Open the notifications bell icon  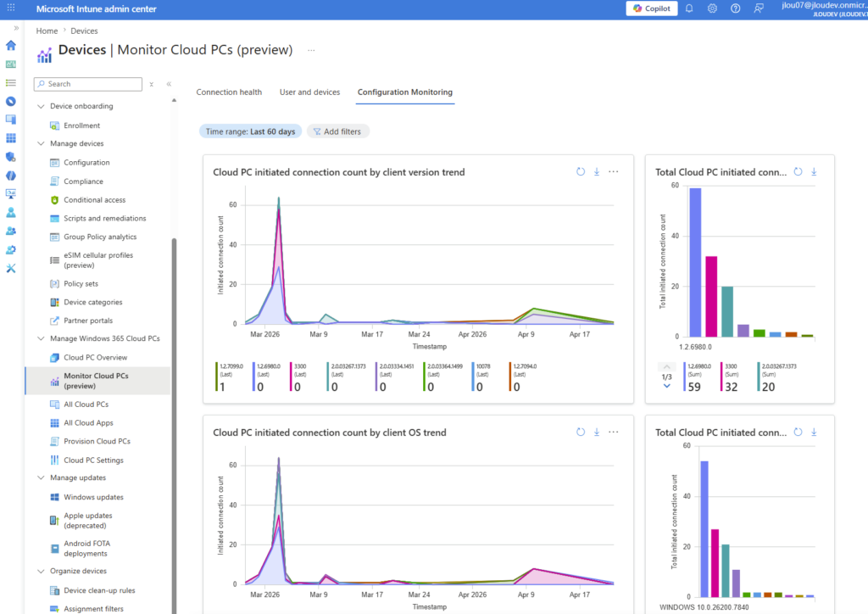[x=689, y=8]
